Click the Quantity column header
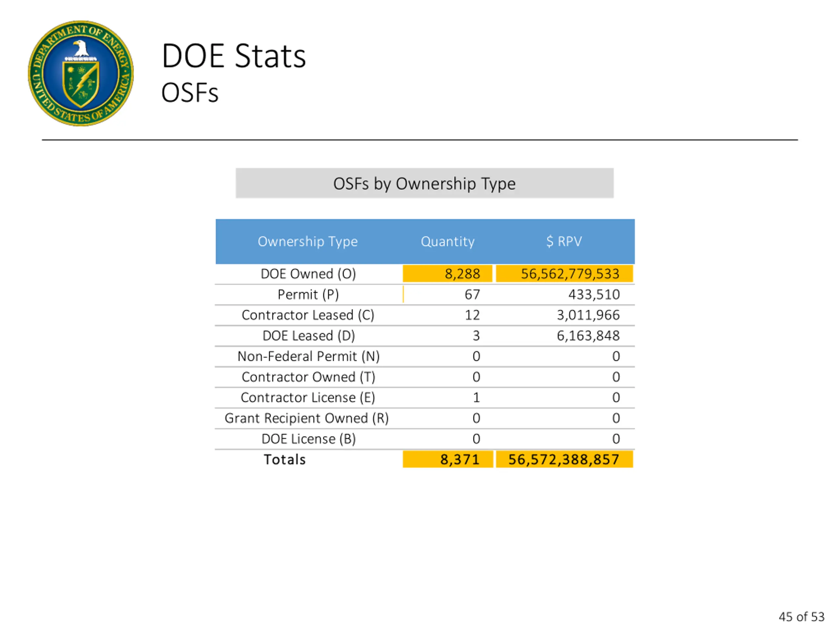This screenshot has width=840, height=630. (447, 241)
